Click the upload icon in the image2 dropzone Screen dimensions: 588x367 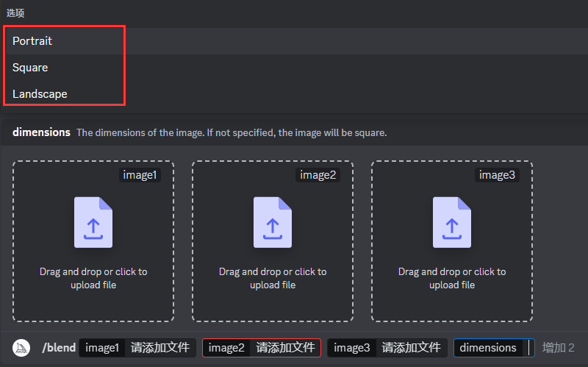click(x=273, y=221)
